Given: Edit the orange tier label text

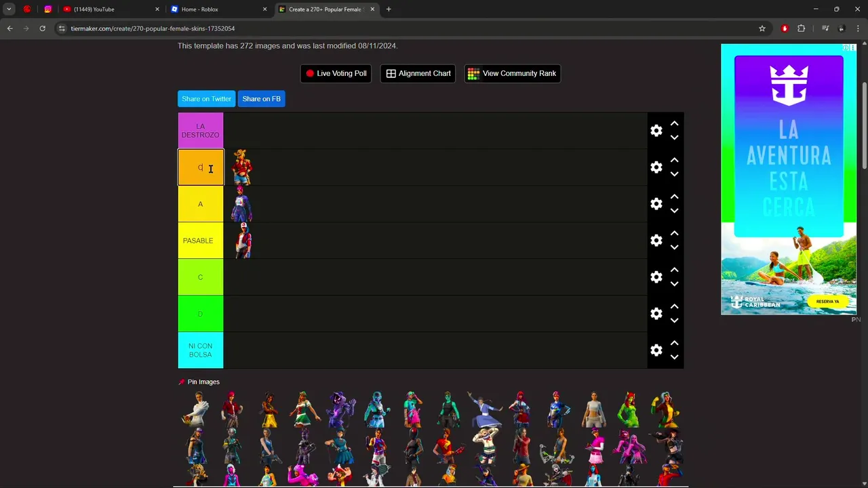Looking at the screenshot, I should [x=201, y=167].
